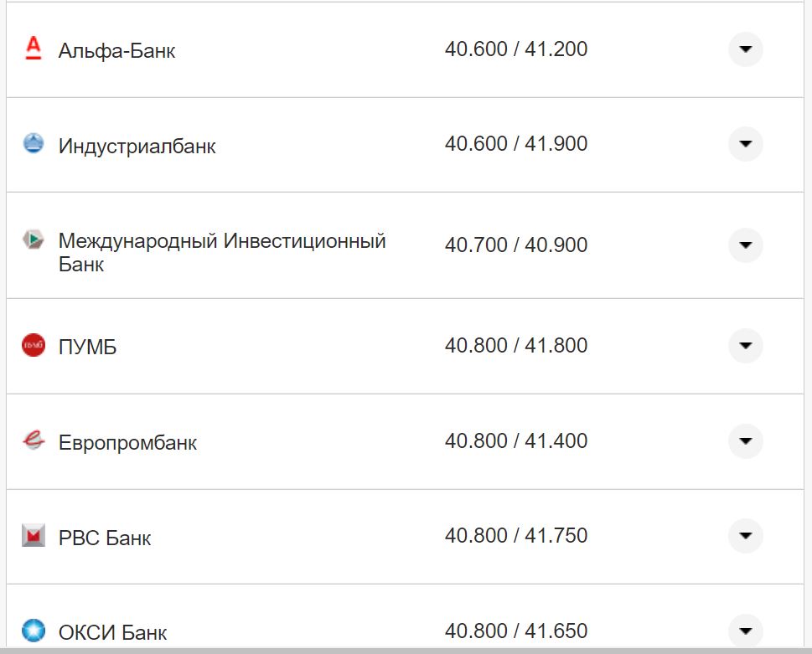This screenshot has width=812, height=654.
Task: Open the Альфа-Банк page link
Action: point(117,50)
